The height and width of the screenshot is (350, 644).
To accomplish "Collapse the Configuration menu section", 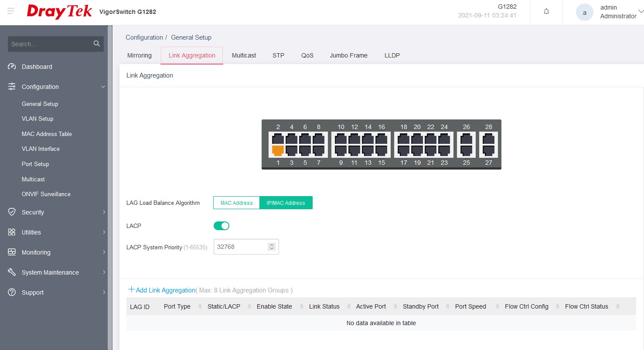I will [103, 87].
